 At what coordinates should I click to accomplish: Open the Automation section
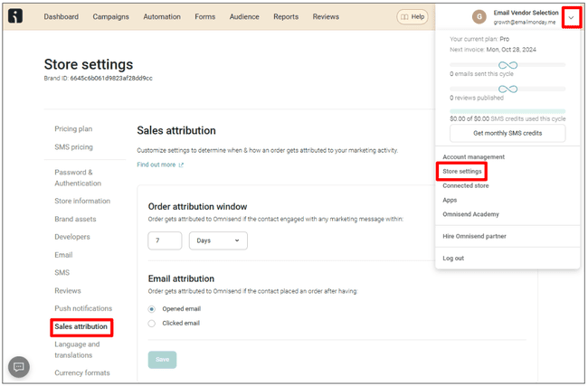[x=162, y=17]
